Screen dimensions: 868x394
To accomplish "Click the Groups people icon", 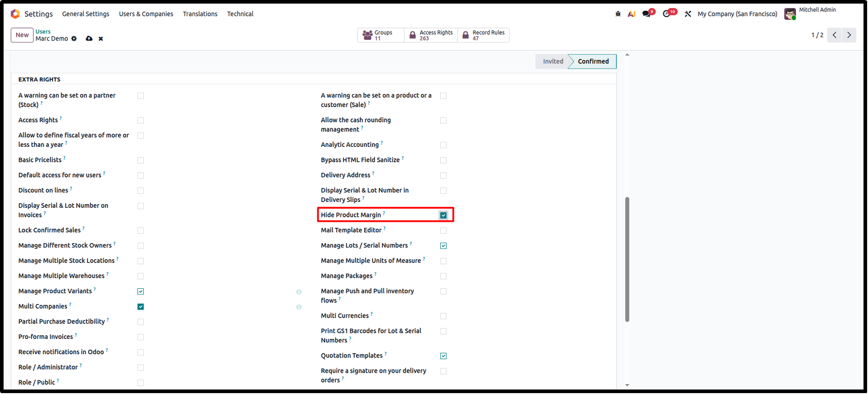I will click(x=368, y=35).
